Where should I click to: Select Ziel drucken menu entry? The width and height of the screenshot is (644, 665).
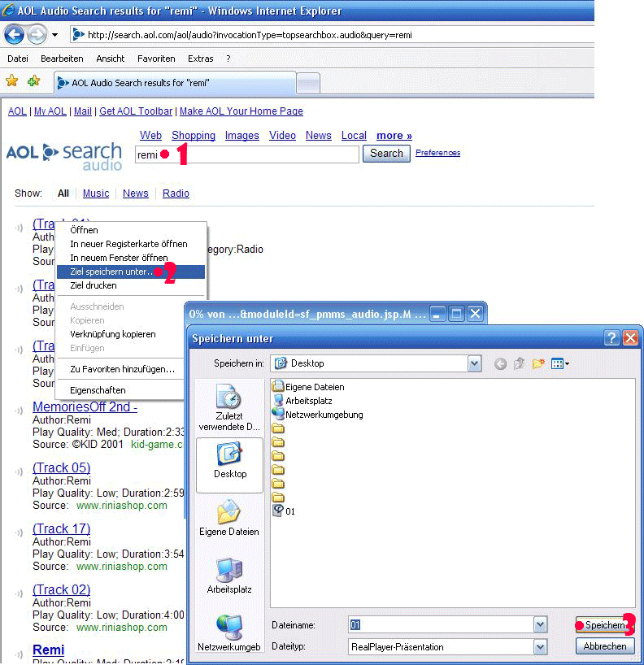[x=131, y=285]
